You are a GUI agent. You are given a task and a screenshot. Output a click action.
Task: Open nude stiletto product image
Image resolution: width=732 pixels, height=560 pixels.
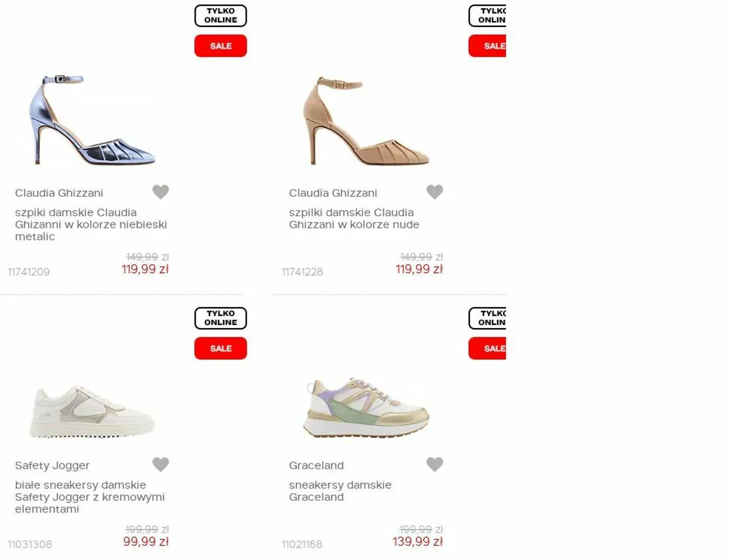pos(366,121)
